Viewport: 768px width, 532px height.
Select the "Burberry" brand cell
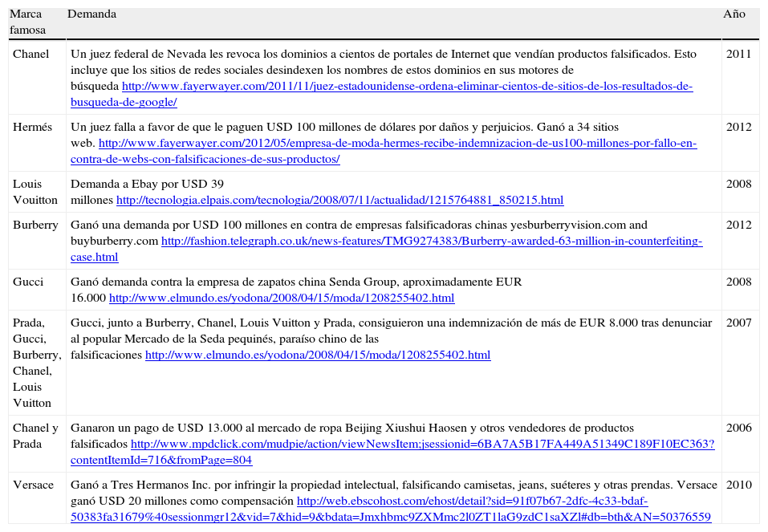coord(35,225)
